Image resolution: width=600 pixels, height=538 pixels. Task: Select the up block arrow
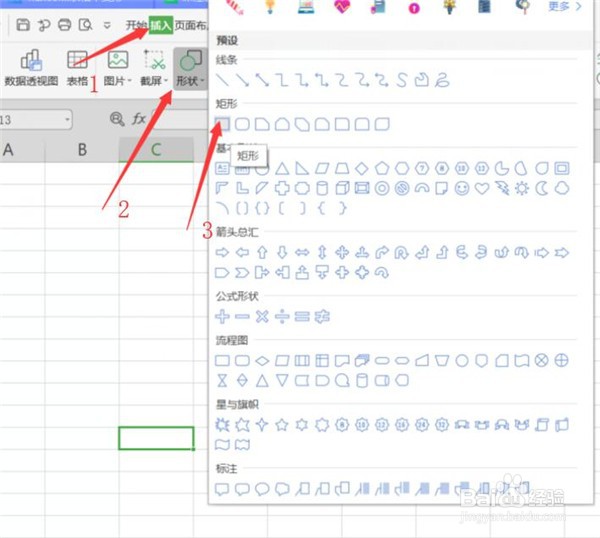pyautogui.click(x=262, y=253)
